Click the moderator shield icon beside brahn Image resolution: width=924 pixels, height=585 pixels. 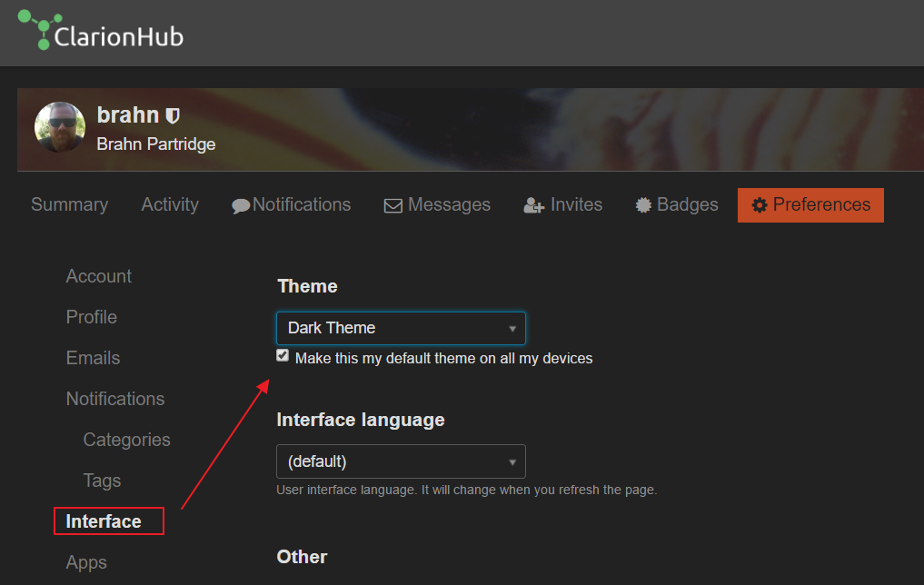(x=173, y=115)
